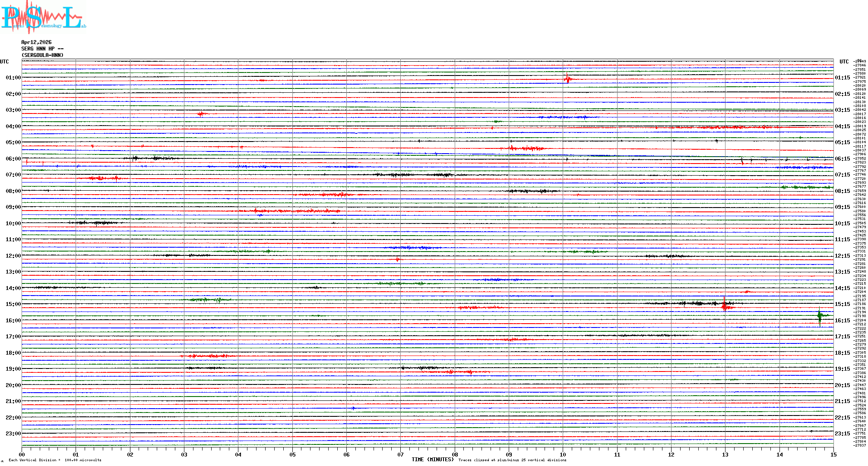This screenshot has height=466, width=868.
Task: Click the Apr12,2026 date label
Action: coord(36,42)
